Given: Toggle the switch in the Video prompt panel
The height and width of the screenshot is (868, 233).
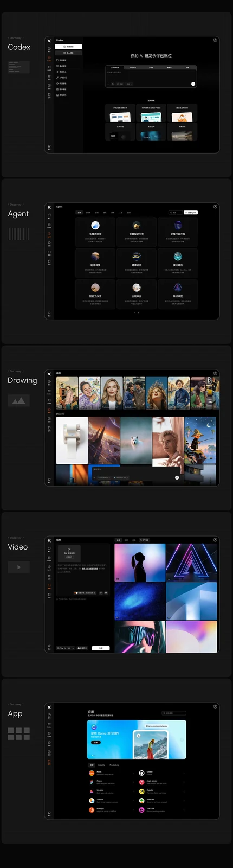Looking at the screenshot, I should point(76,593).
